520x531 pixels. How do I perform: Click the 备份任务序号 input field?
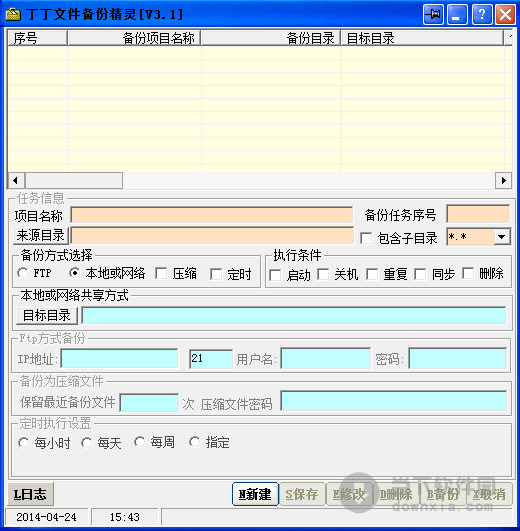click(x=478, y=214)
